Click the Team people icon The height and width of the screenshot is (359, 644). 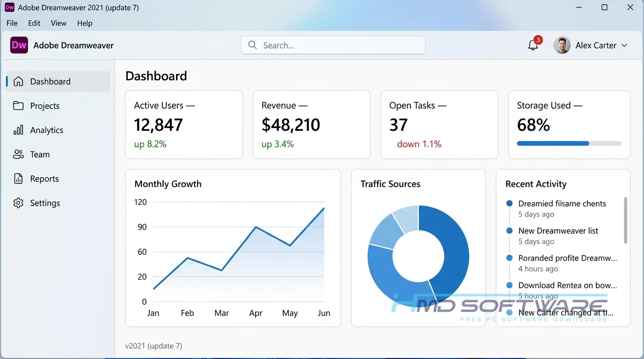18,154
